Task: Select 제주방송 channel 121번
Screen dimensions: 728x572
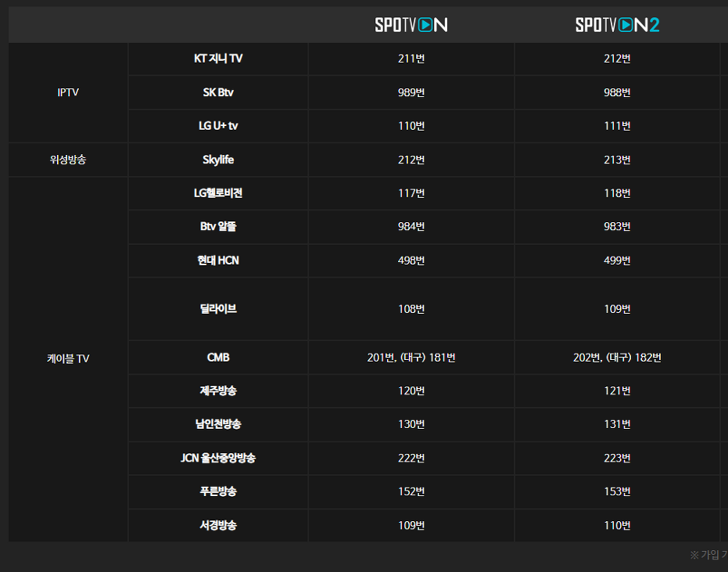Action: [x=617, y=390]
